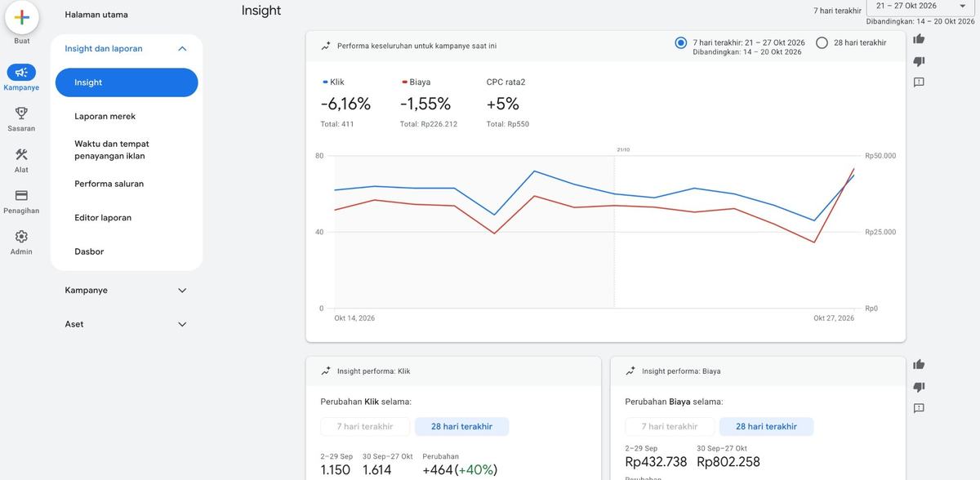980x480 pixels.
Task: Open the Sasaran trophy icon
Action: click(x=21, y=113)
